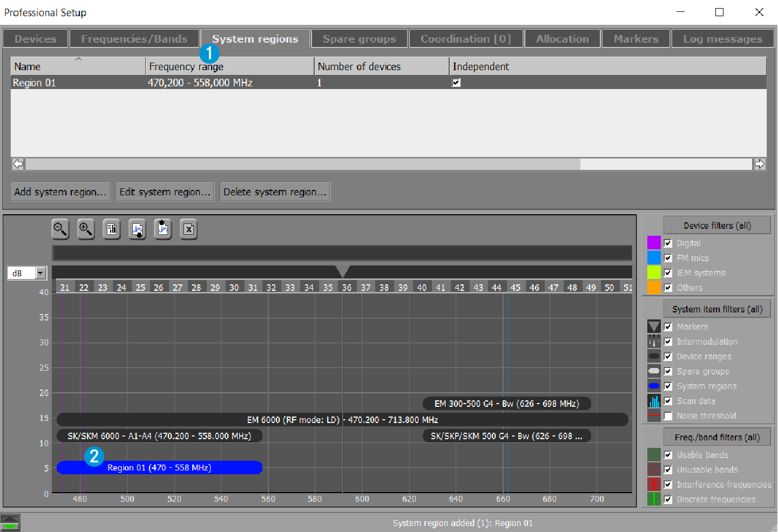Image resolution: width=778 pixels, height=532 pixels.
Task: Uncheck the Digital device filter
Action: [x=668, y=243]
